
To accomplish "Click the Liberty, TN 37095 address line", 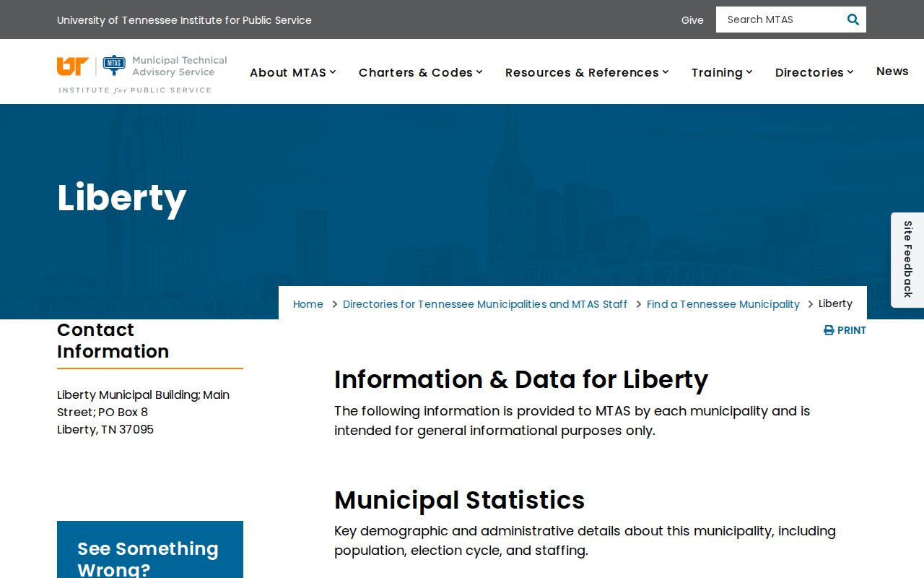I will click(x=105, y=429).
